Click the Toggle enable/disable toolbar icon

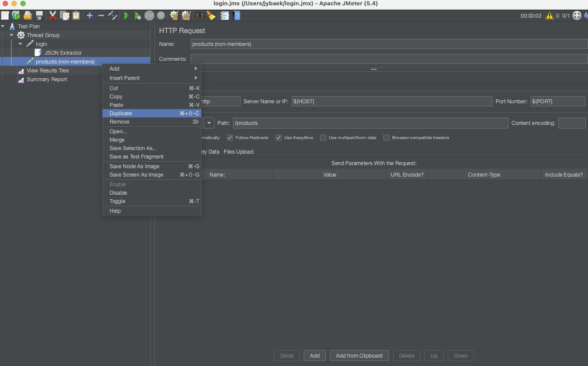click(113, 16)
